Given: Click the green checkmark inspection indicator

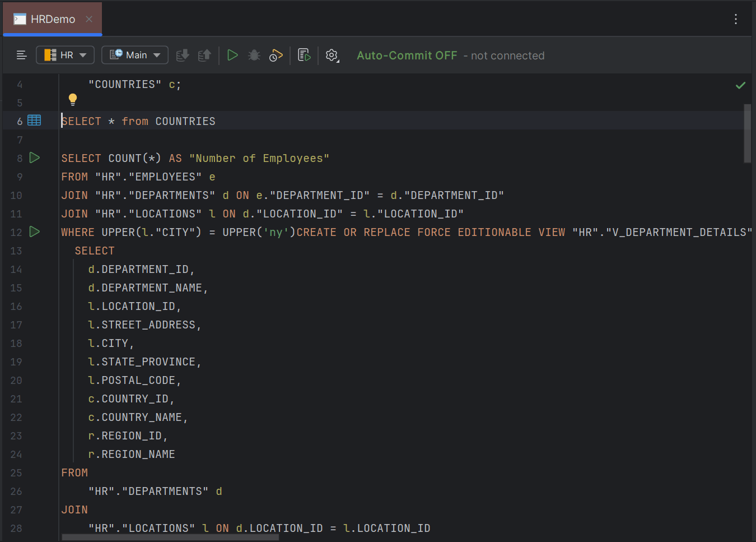Looking at the screenshot, I should 740,85.
